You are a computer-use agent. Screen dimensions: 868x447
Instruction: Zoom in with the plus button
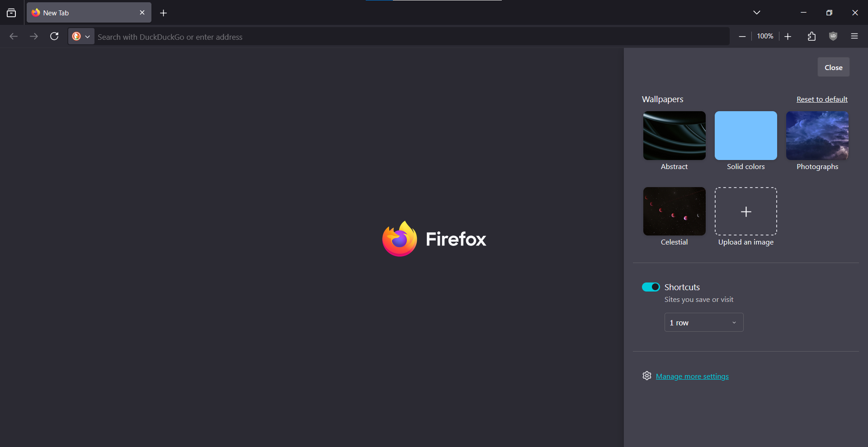(x=788, y=36)
